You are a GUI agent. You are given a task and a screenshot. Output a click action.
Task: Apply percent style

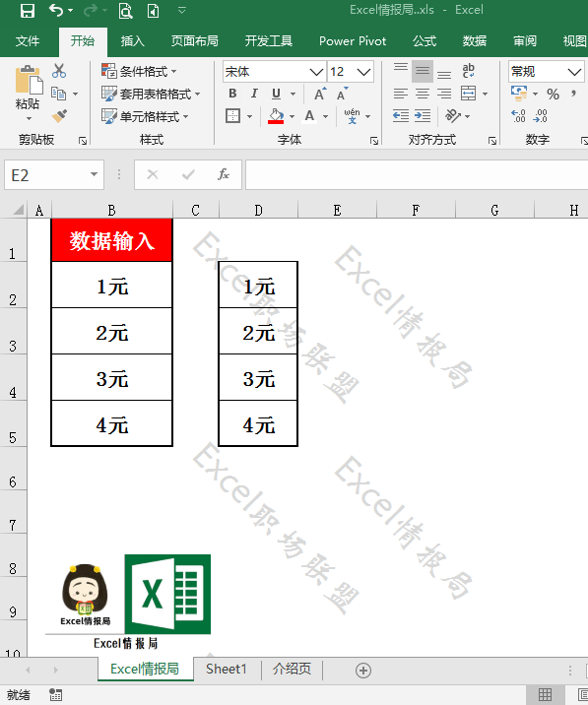(553, 94)
